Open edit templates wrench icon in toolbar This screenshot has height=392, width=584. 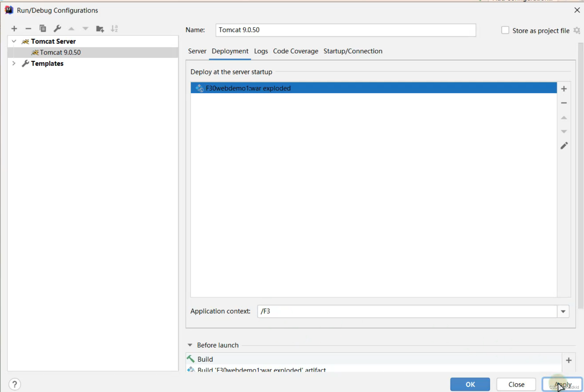57,29
